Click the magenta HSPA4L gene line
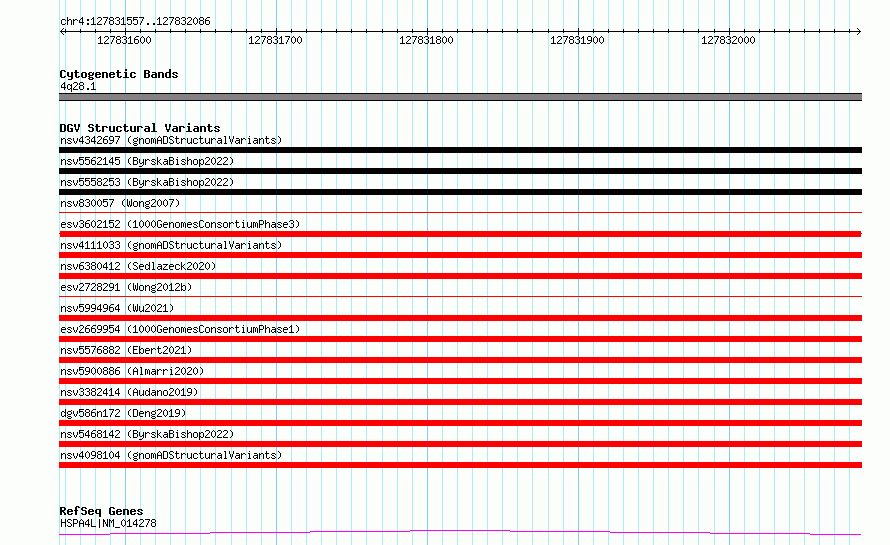 (460, 533)
